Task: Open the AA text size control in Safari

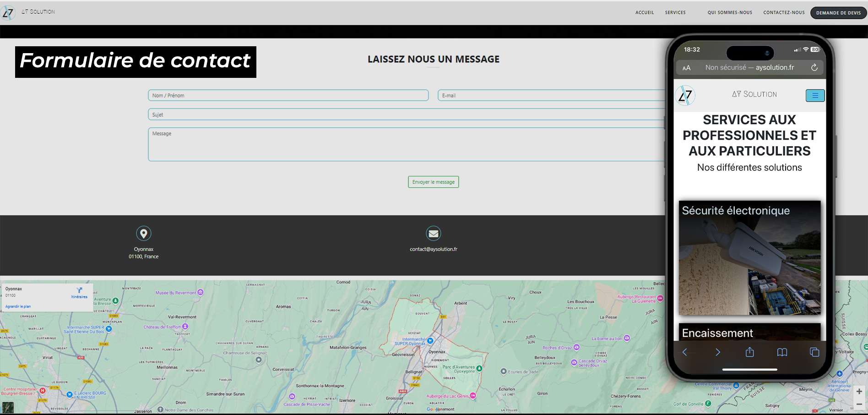Action: point(687,67)
